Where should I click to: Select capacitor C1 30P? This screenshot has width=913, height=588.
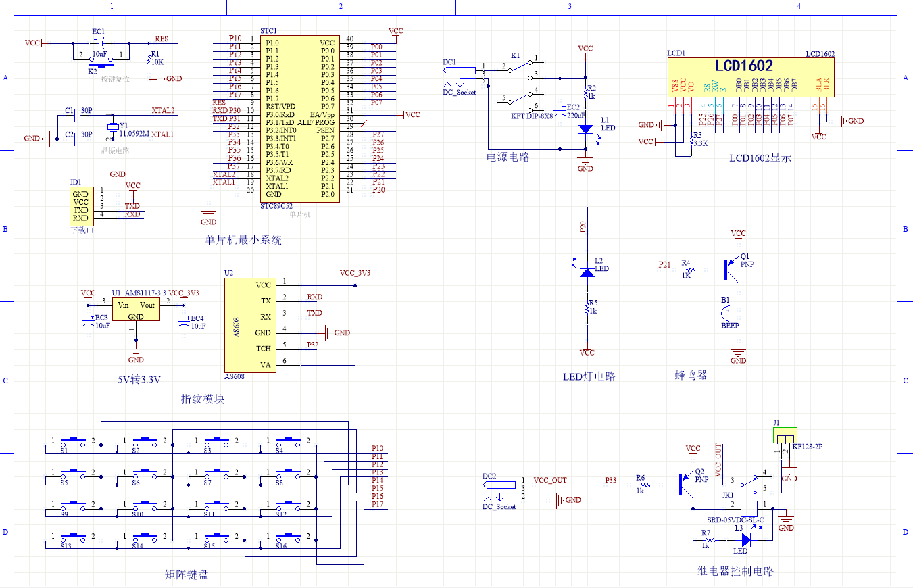point(76,115)
